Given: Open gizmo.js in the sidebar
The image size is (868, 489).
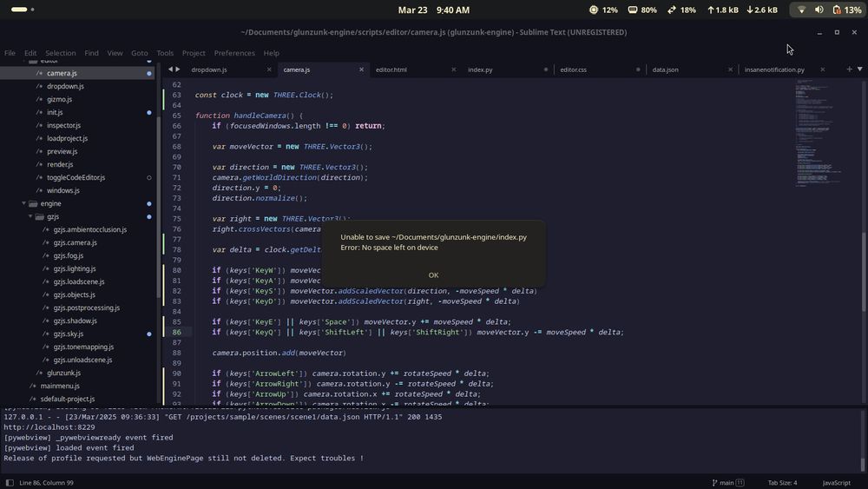Looking at the screenshot, I should tap(59, 99).
